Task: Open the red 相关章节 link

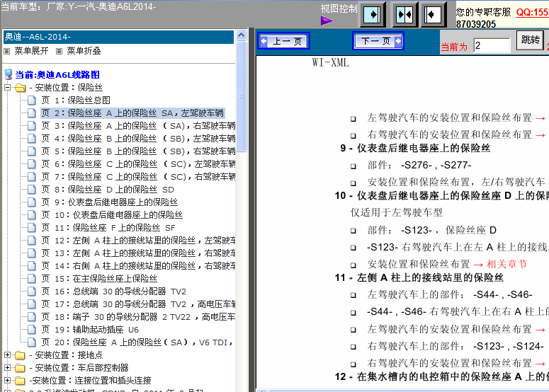Action: click(x=506, y=264)
